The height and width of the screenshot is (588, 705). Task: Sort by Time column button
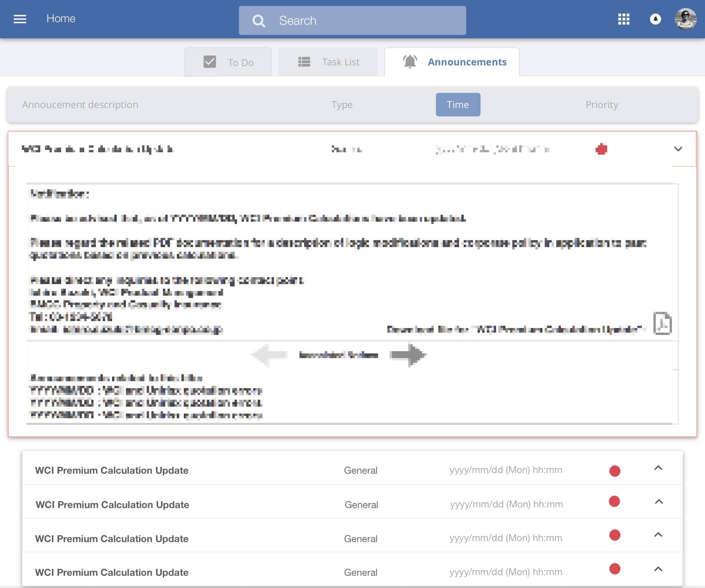(x=457, y=105)
